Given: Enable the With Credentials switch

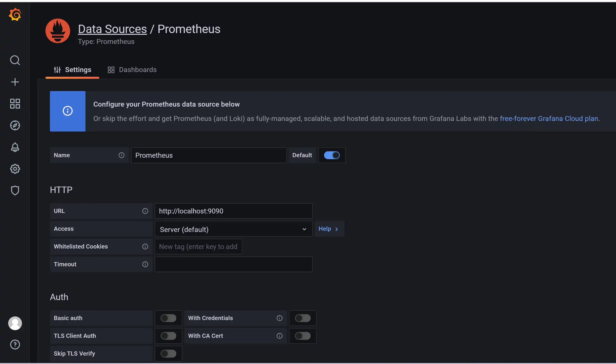Looking at the screenshot, I should (303, 318).
